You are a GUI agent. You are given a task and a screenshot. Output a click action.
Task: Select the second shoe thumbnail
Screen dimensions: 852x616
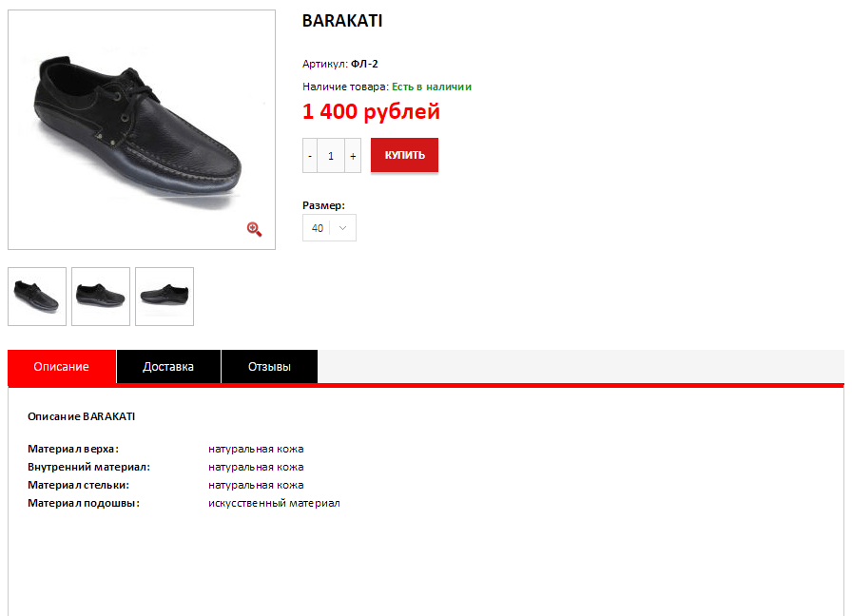point(101,297)
